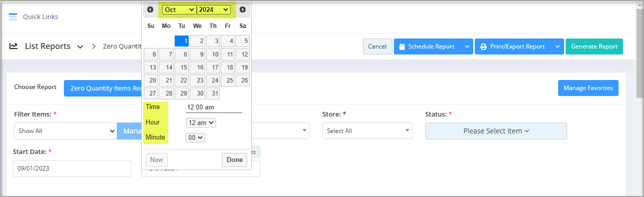Open the Hour dropdown set to 12 am
The width and height of the screenshot is (644, 197).
[201, 122]
